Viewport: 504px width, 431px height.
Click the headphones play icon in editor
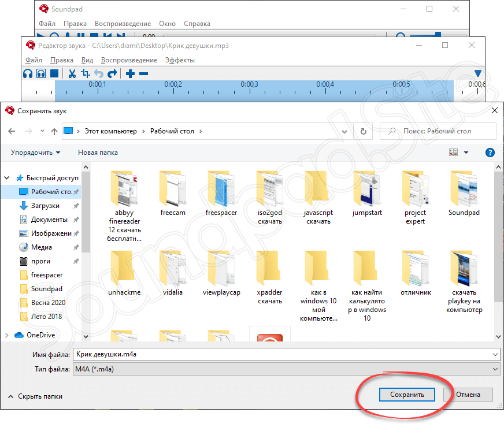click(x=27, y=73)
